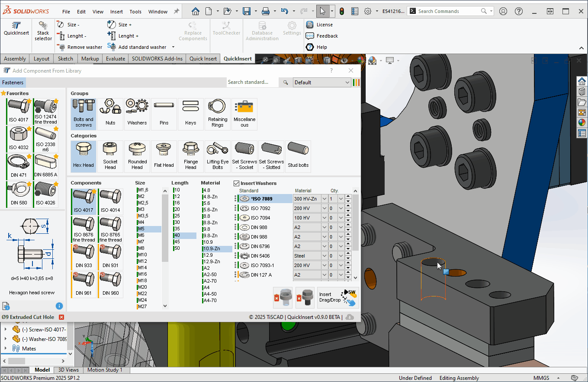The image size is (588, 382).
Task: Select the Washers group
Action: (x=137, y=114)
